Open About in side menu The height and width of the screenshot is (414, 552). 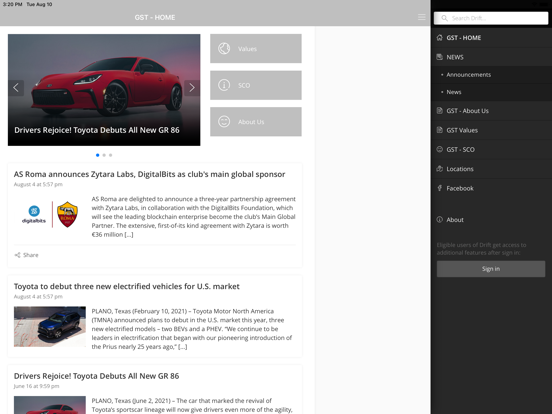point(491,219)
